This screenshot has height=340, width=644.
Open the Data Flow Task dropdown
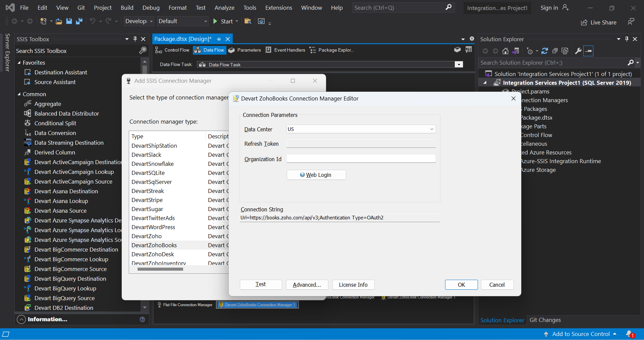459,64
